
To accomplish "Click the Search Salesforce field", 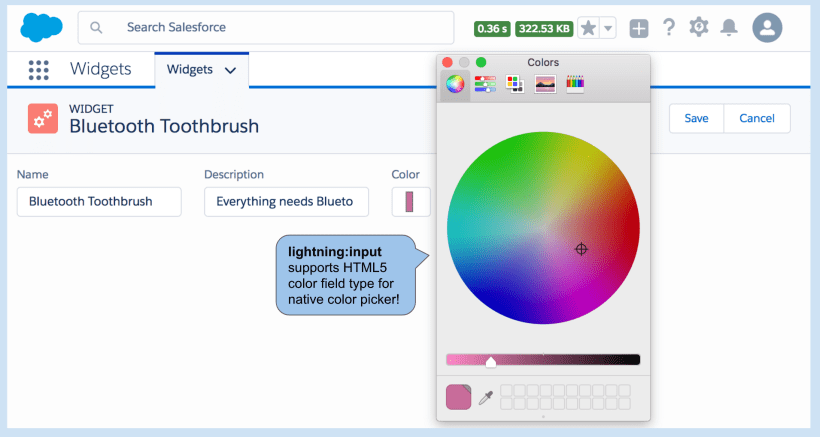I will (266, 28).
